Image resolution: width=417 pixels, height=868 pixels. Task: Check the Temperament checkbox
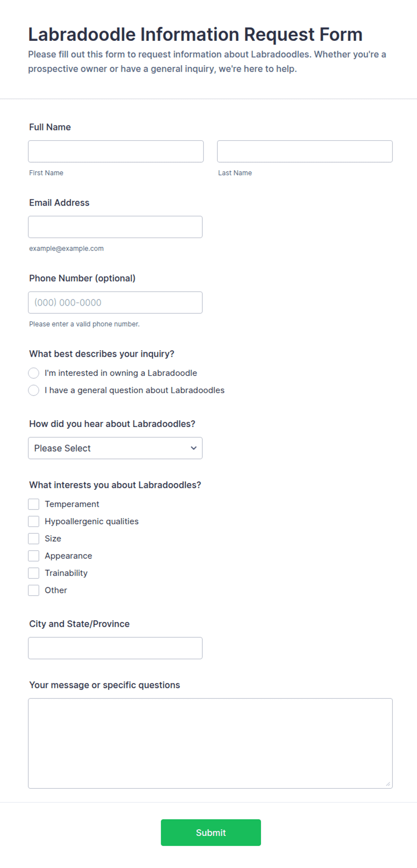34,504
